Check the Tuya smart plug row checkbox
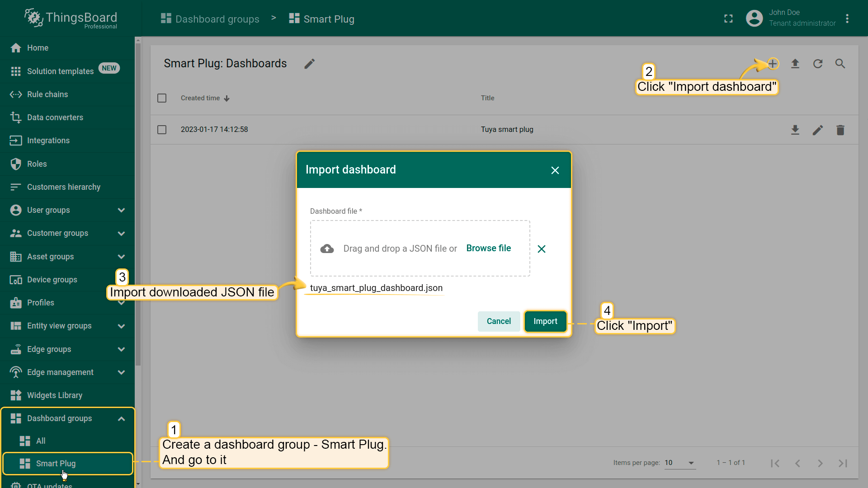The height and width of the screenshot is (488, 868). click(162, 130)
